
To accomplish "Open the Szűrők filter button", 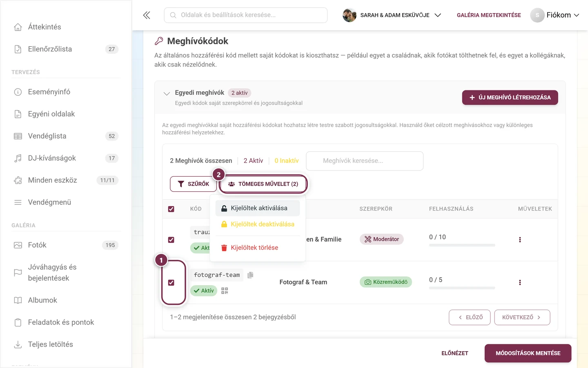I will click(193, 184).
